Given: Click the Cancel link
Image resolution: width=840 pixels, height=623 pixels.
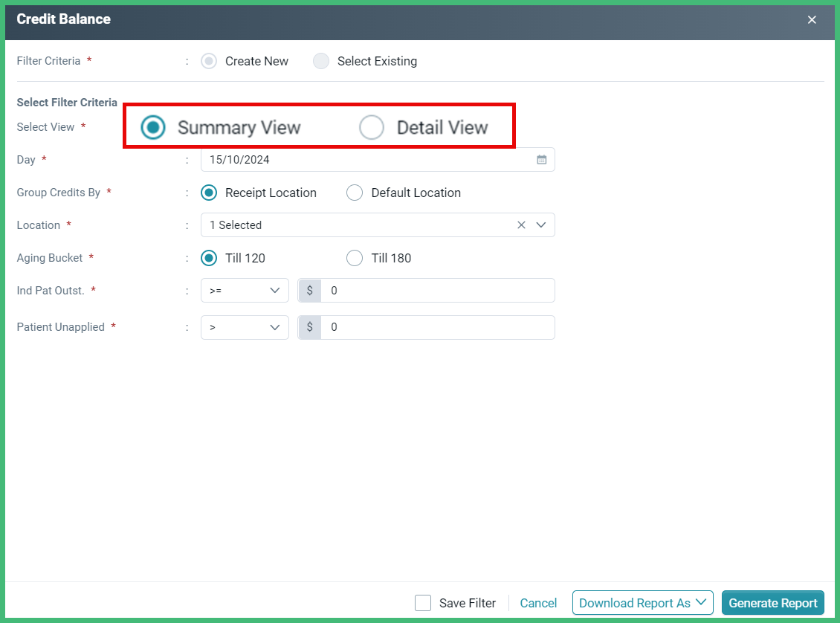Looking at the screenshot, I should (x=538, y=603).
